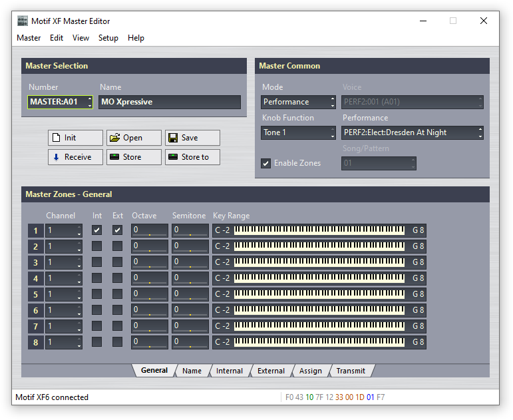
Task: Click the Motif XF app icon in title bar
Action: 23,21
